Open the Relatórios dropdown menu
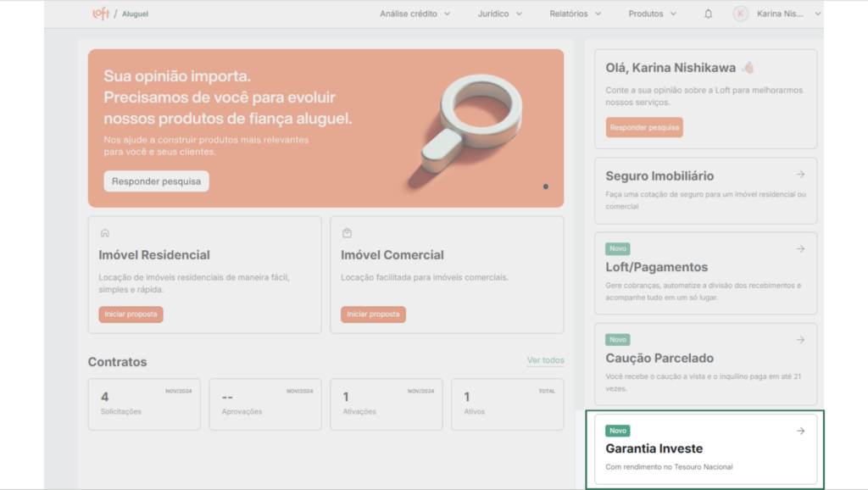 click(575, 14)
